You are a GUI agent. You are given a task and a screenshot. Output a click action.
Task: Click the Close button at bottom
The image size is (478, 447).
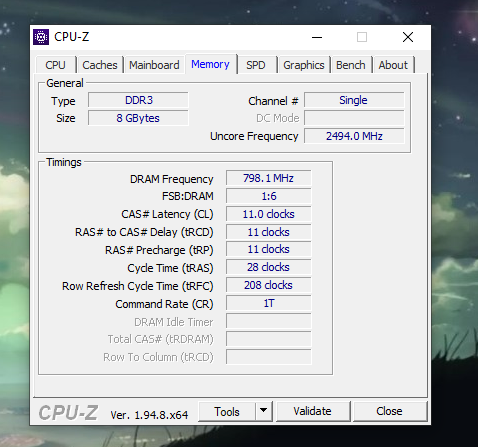[x=389, y=411]
